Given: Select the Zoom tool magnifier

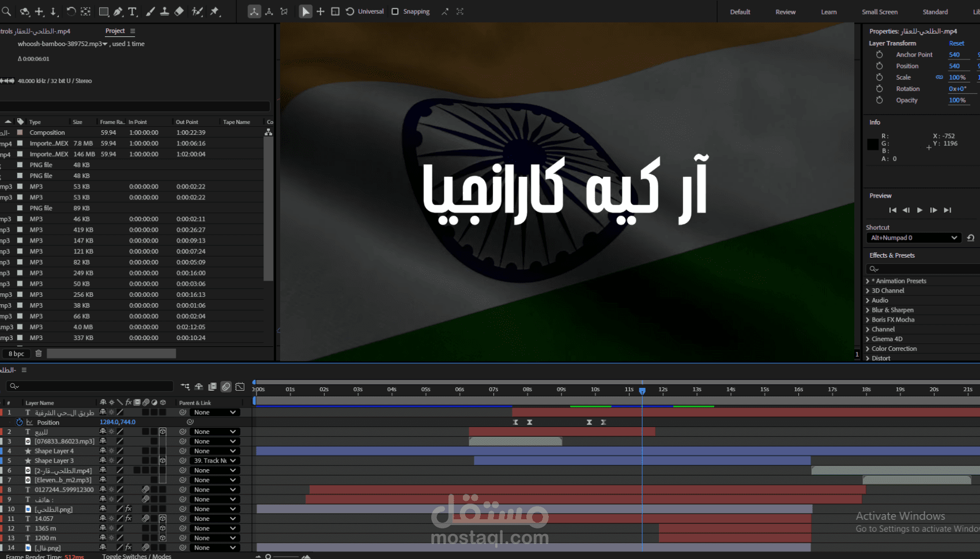Looking at the screenshot, I should click(x=6, y=11).
